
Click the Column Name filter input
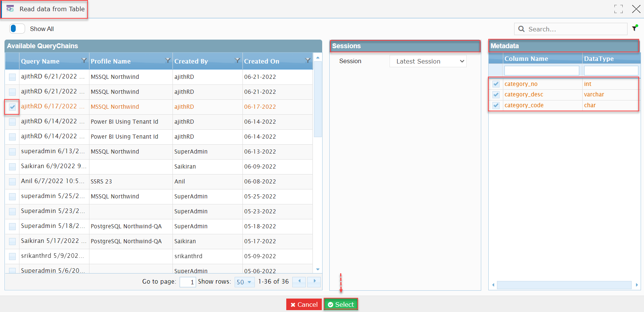(x=541, y=71)
